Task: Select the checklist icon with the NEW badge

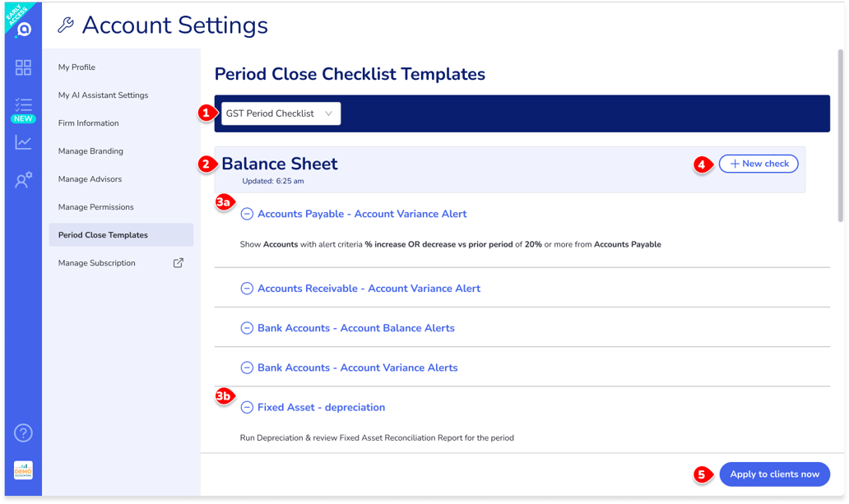Action: 23,105
